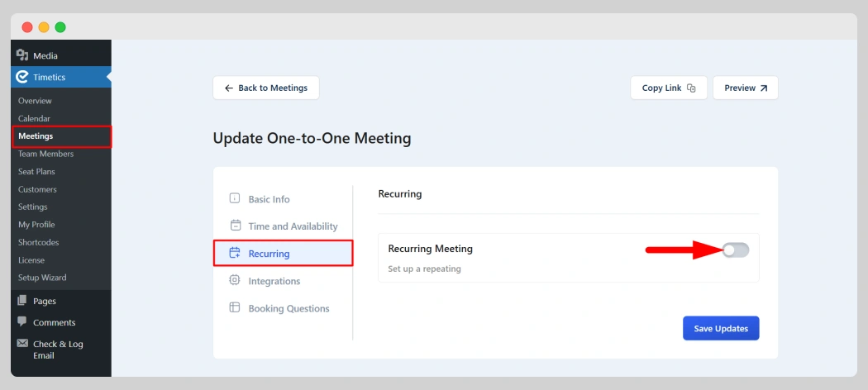Click the arrow icon in Preview button
Image resolution: width=868 pixels, height=390 pixels.
tap(764, 88)
